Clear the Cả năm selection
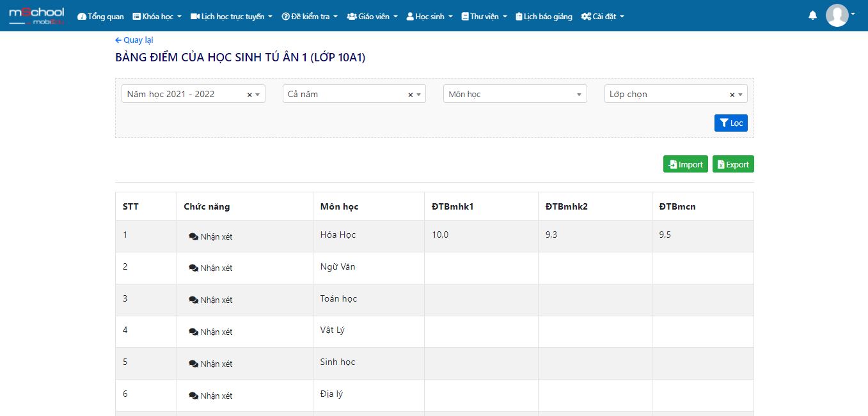 coord(411,95)
